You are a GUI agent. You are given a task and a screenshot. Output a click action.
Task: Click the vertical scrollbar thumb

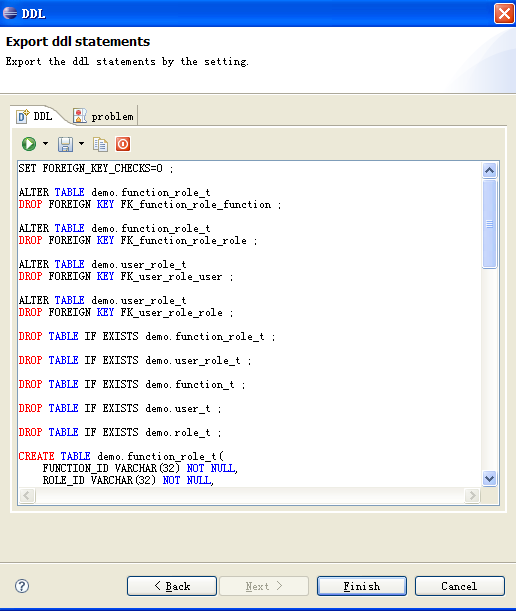(x=489, y=224)
